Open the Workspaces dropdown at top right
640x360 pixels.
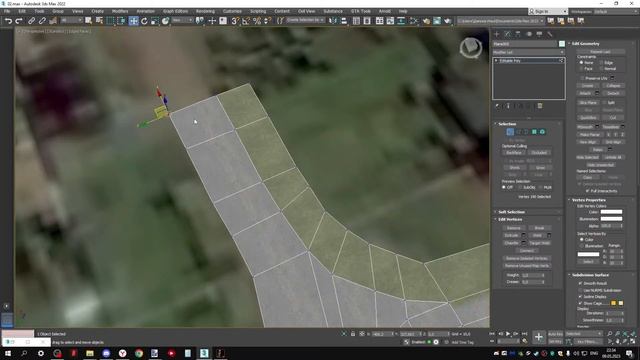click(615, 11)
